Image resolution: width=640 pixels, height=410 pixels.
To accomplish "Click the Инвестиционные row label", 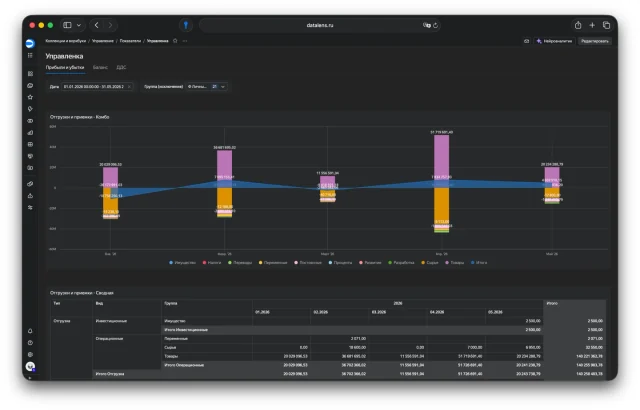I will point(111,321).
